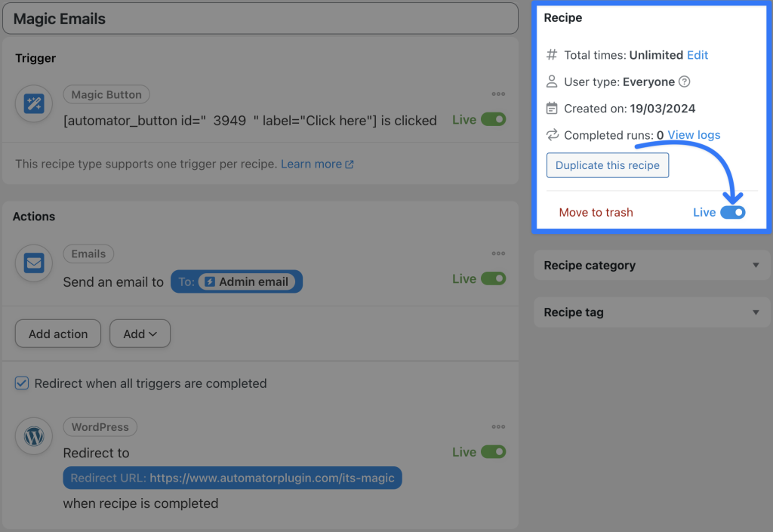Open the Redirect action ellipsis menu
The width and height of the screenshot is (773, 532).
498,426
